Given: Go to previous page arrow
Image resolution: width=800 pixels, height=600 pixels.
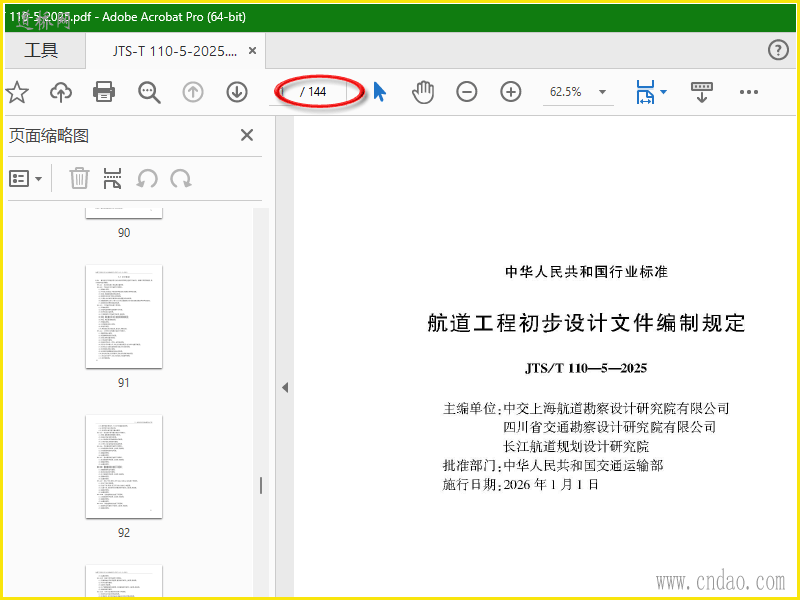Looking at the screenshot, I should coord(193,92).
